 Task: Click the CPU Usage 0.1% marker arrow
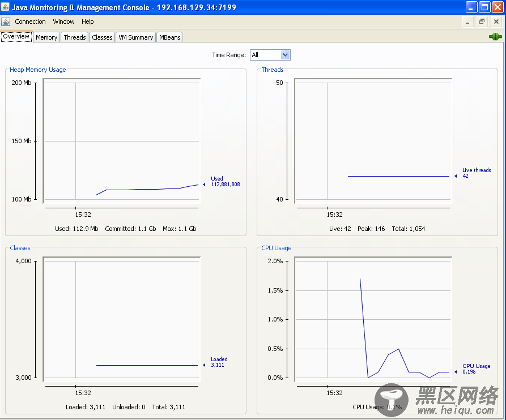tap(456, 372)
